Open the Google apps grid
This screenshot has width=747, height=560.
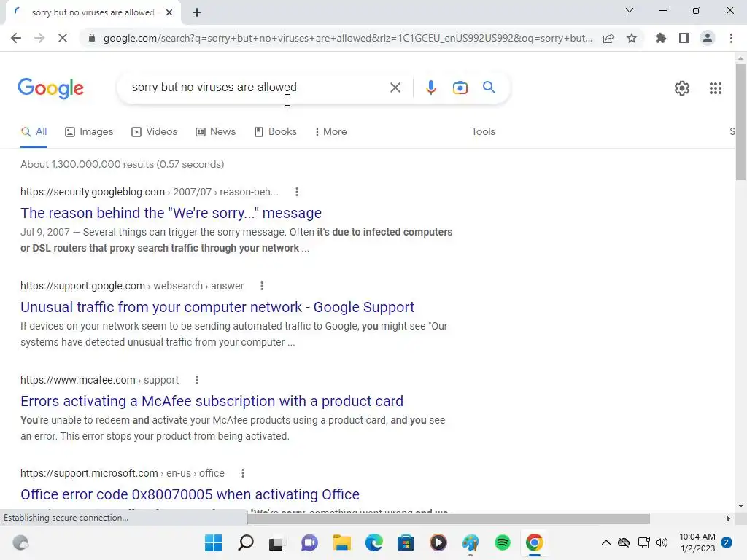click(715, 88)
